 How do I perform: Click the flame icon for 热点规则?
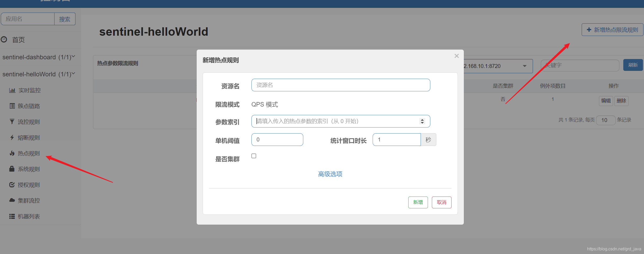(12, 153)
